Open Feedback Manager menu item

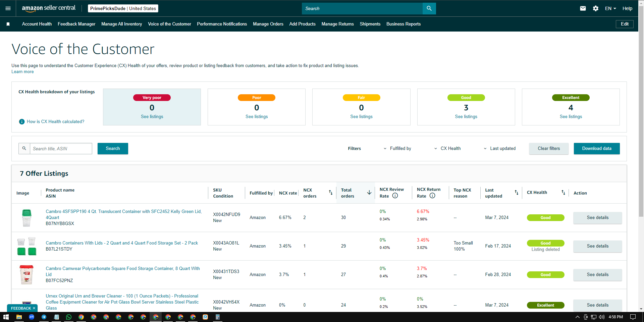click(76, 24)
